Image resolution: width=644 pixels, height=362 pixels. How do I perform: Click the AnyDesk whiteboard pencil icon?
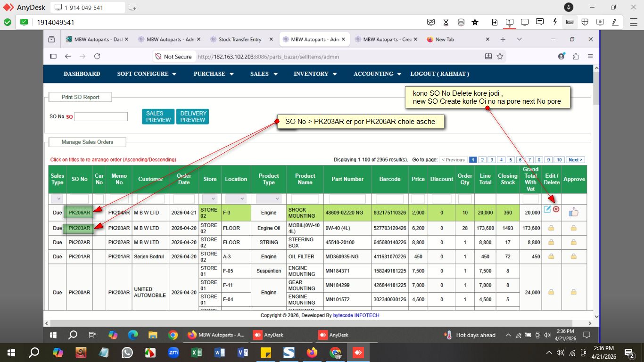click(615, 22)
